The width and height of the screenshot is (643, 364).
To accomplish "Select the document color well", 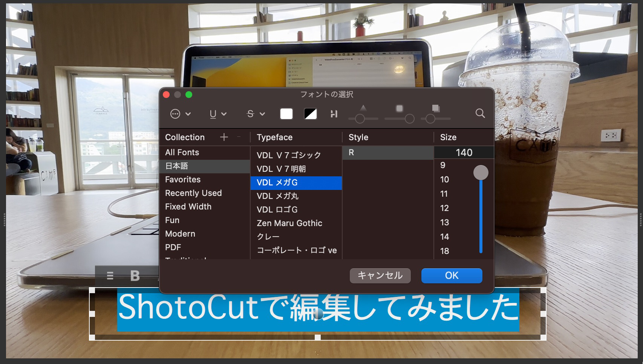I will (x=310, y=113).
